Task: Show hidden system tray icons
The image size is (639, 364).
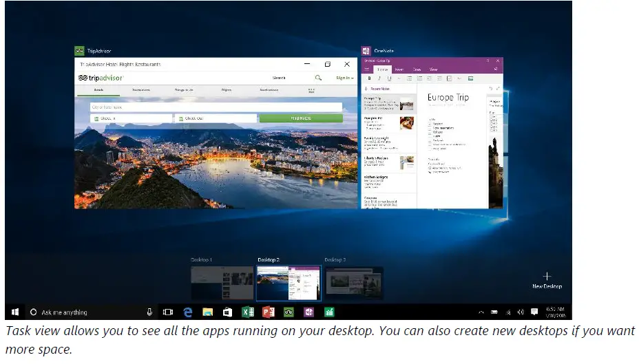Action: [x=481, y=312]
